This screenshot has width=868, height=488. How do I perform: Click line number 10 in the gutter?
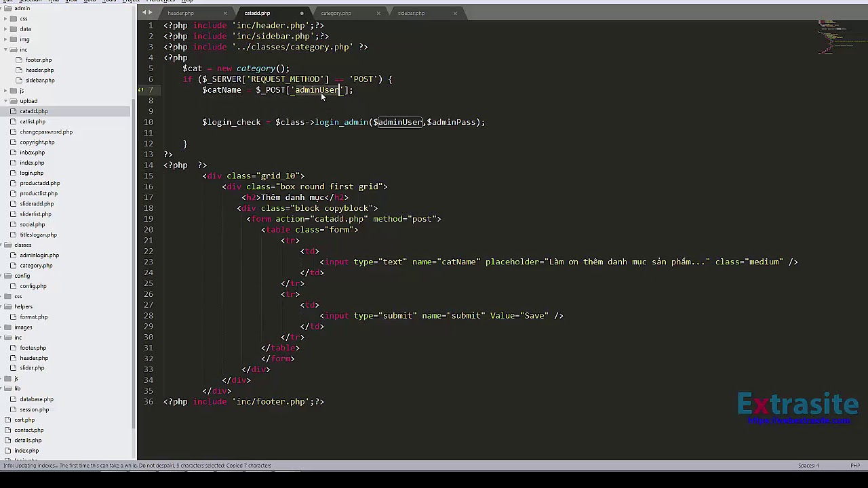click(x=149, y=122)
